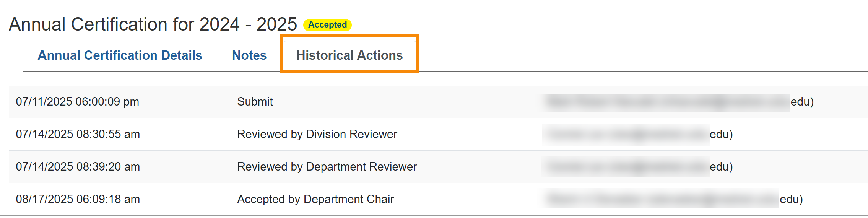Switch to the Notes tab

[249, 55]
